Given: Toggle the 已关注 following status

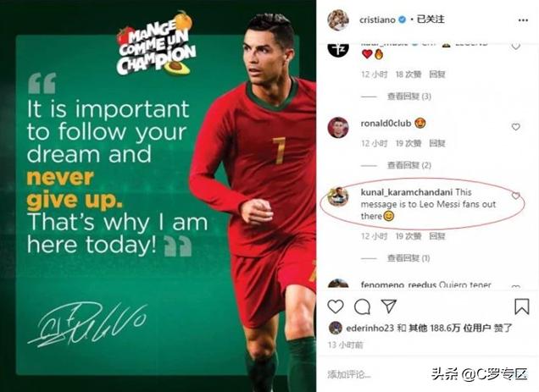Looking at the screenshot, I should coord(431,19).
